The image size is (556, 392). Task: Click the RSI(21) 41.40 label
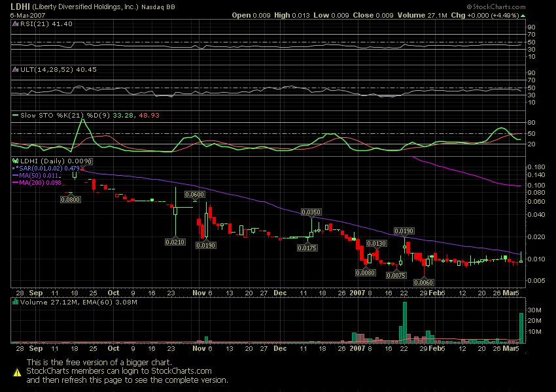pos(46,24)
